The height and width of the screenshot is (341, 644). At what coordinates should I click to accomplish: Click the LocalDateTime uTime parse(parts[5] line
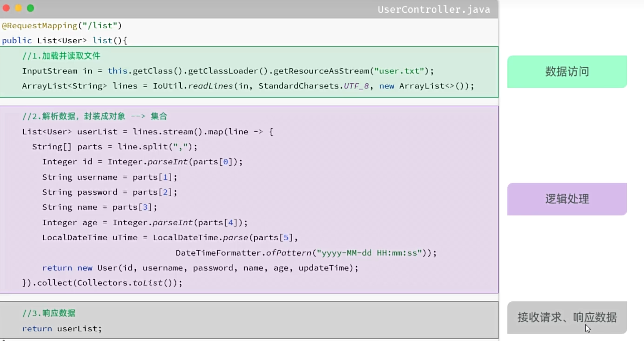click(170, 237)
